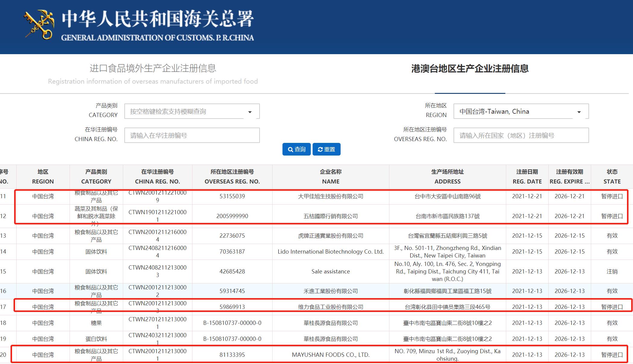
Task: Expand the CATEGORY dropdown arrow
Action: (250, 111)
